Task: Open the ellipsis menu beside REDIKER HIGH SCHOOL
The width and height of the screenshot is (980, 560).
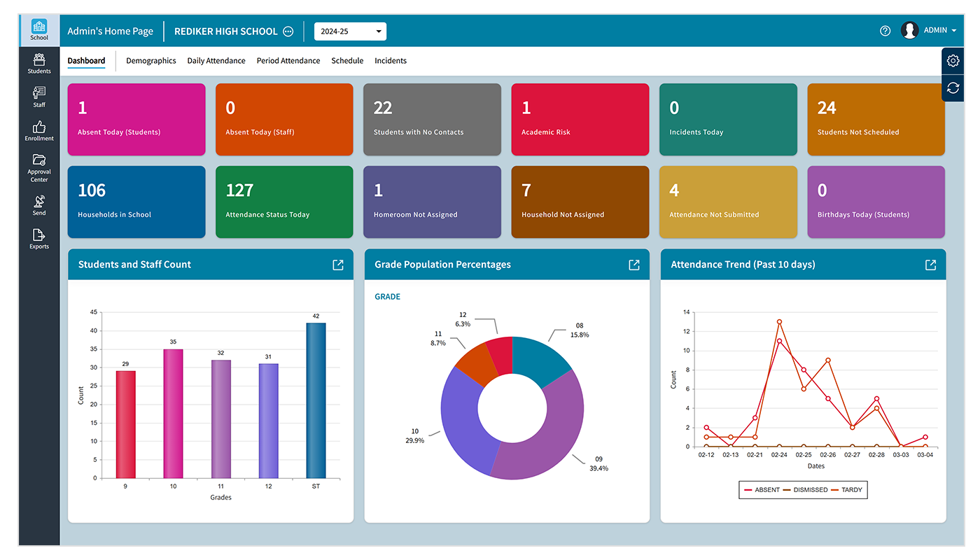Action: (x=288, y=31)
